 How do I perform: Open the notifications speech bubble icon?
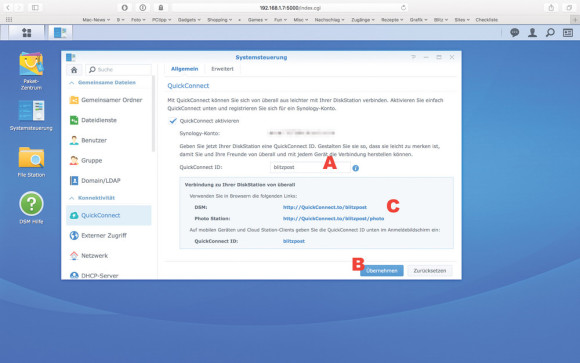(x=515, y=33)
